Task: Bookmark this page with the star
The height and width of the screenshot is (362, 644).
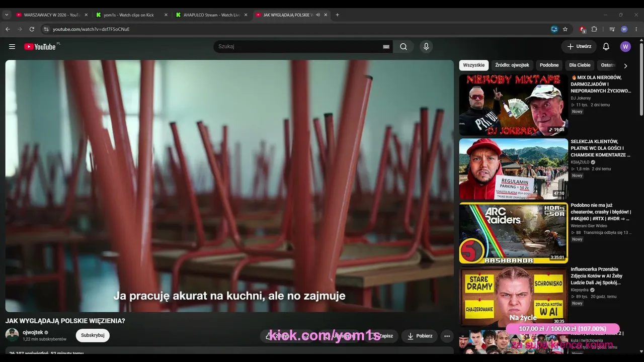Action: pos(565,29)
